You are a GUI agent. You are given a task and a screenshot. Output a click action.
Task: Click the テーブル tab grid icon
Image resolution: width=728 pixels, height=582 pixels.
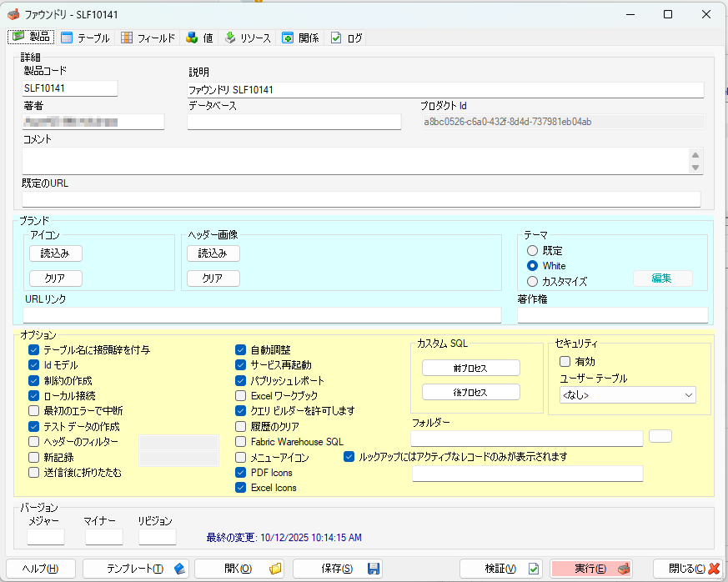coord(67,38)
